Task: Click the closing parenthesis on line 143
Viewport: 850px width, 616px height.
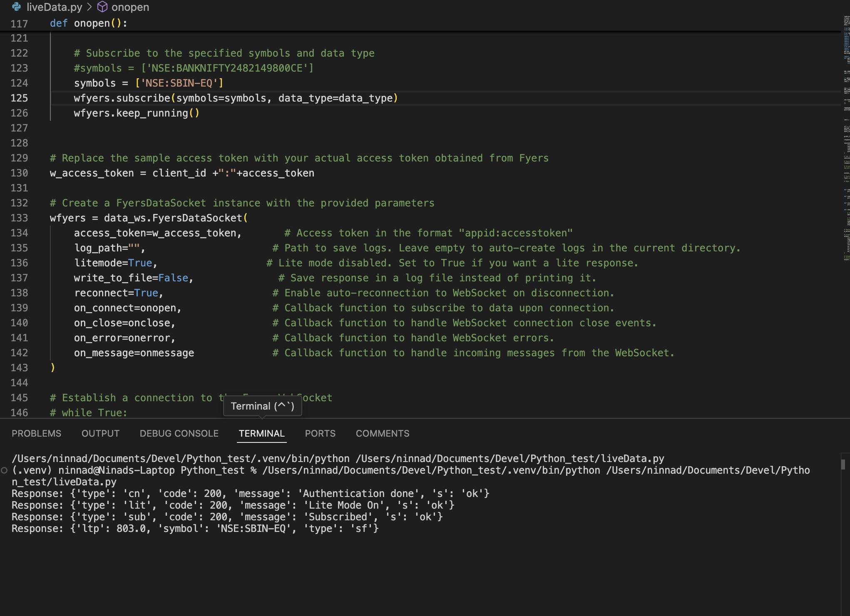Action: pyautogui.click(x=52, y=368)
